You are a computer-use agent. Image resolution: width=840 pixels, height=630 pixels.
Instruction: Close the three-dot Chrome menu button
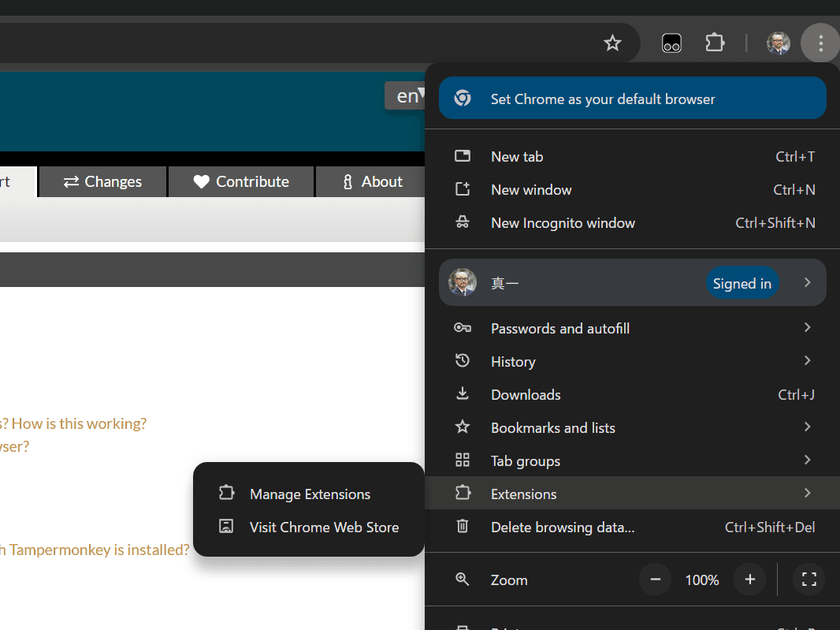[820, 43]
